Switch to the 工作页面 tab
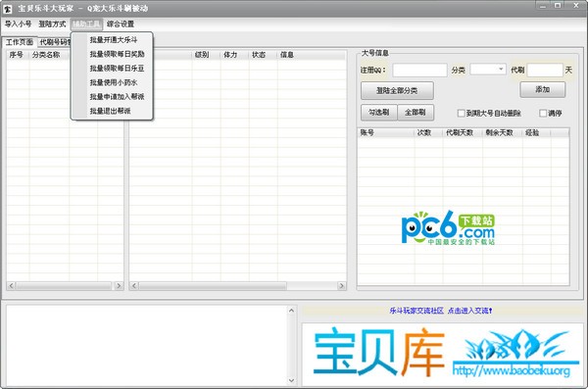 click(20, 42)
